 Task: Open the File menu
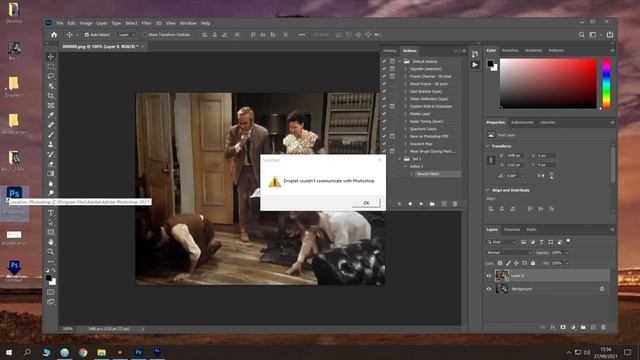(60, 23)
